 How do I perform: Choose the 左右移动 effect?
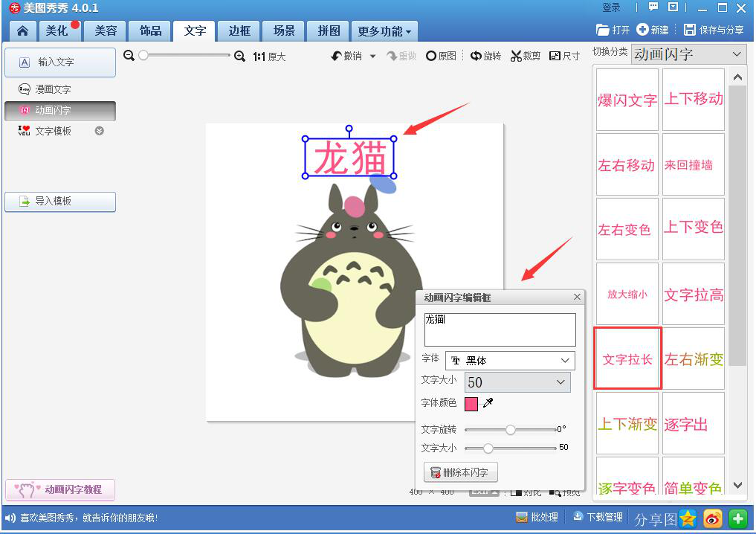[x=627, y=165]
